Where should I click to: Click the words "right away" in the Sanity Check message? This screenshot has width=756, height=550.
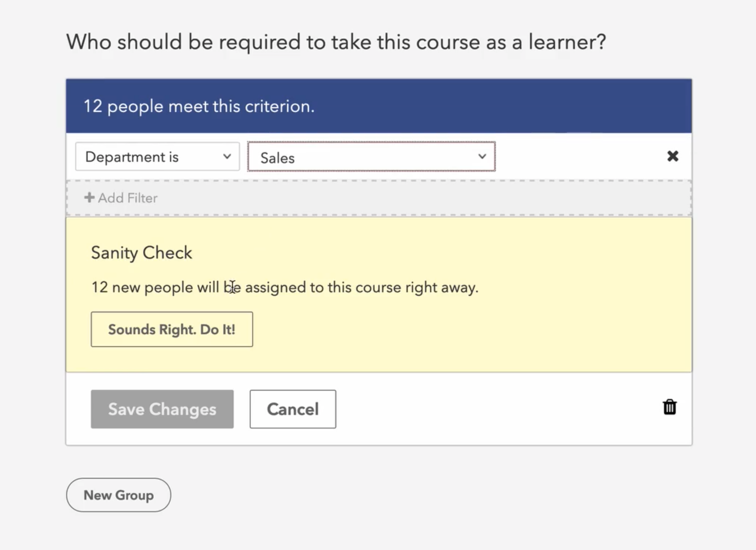tap(441, 287)
